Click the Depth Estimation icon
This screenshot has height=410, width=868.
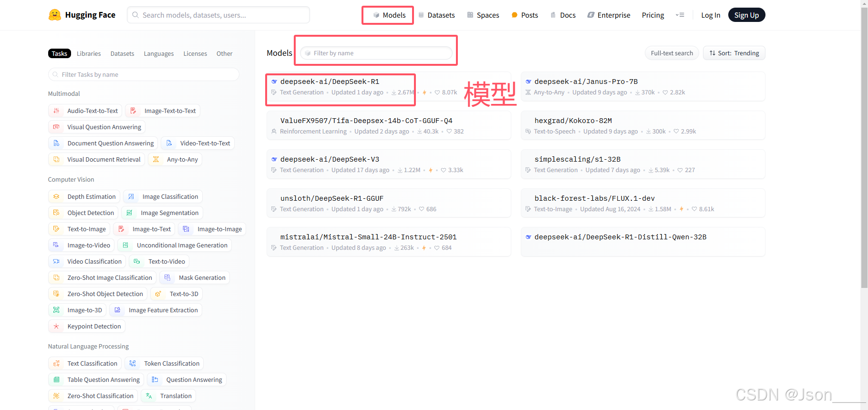pyautogui.click(x=56, y=196)
